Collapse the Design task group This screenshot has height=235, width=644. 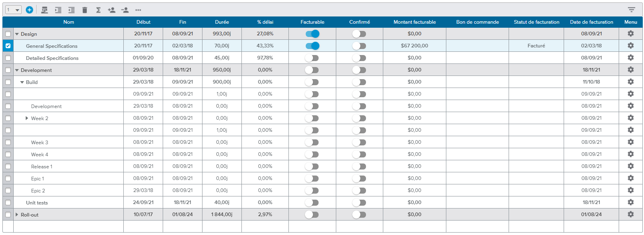[x=17, y=34]
